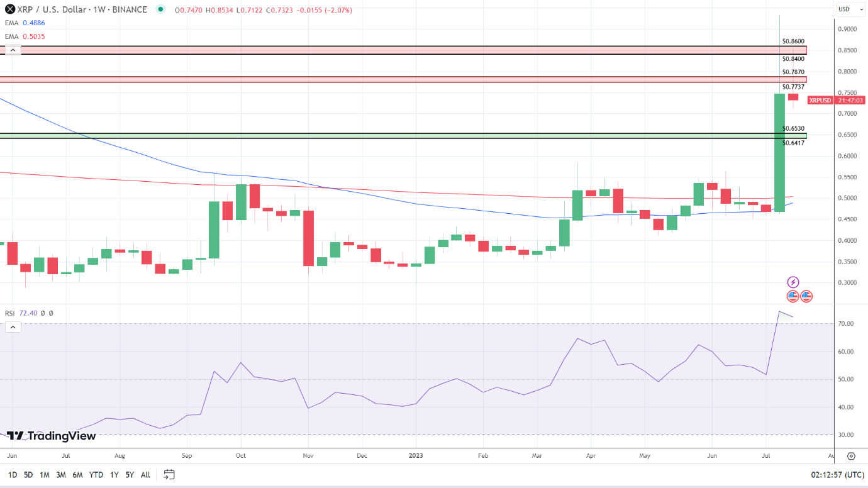Screen dimensions: 868x488
Task: Click the $0.6530 support level label
Action: (x=793, y=128)
